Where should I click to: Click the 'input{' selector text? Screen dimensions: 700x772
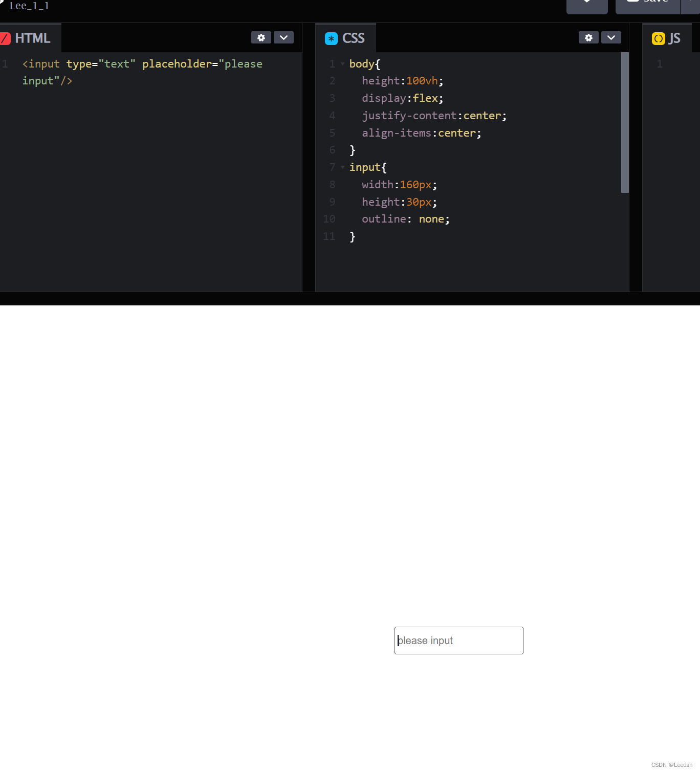coord(368,167)
